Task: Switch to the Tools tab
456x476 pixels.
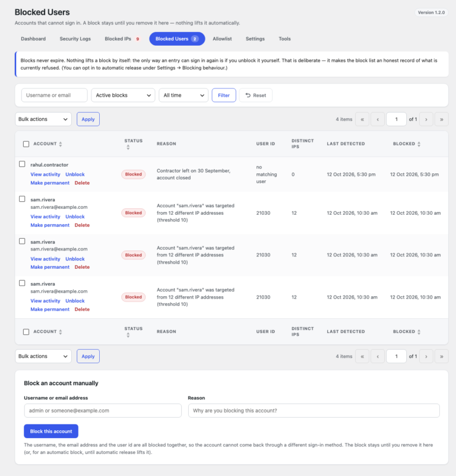Action: (285, 39)
